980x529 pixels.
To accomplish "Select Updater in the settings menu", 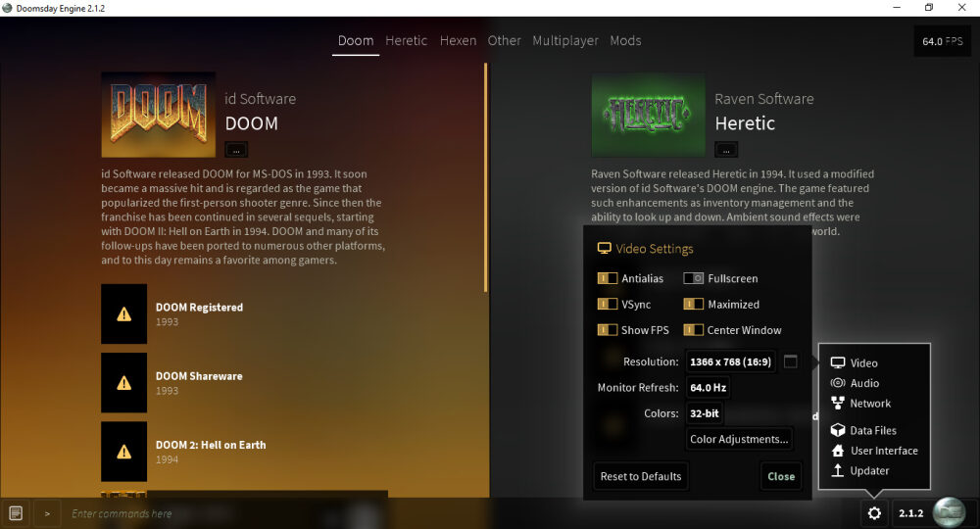I will pos(859,470).
